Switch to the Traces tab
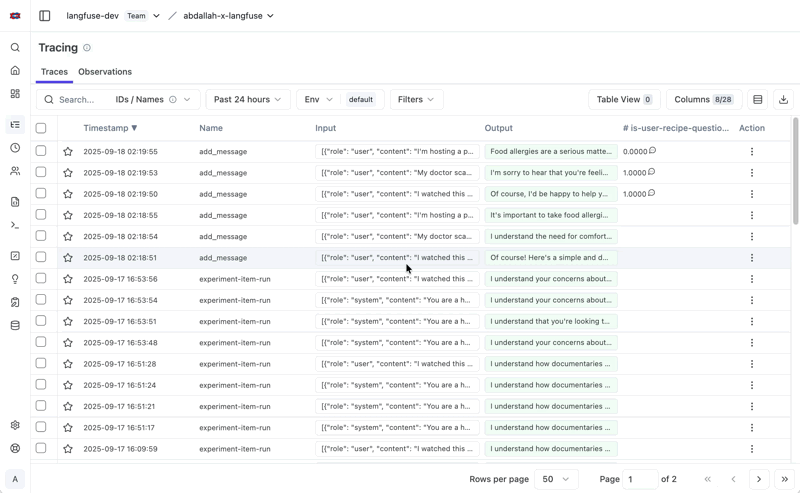800x493 pixels. [55, 72]
